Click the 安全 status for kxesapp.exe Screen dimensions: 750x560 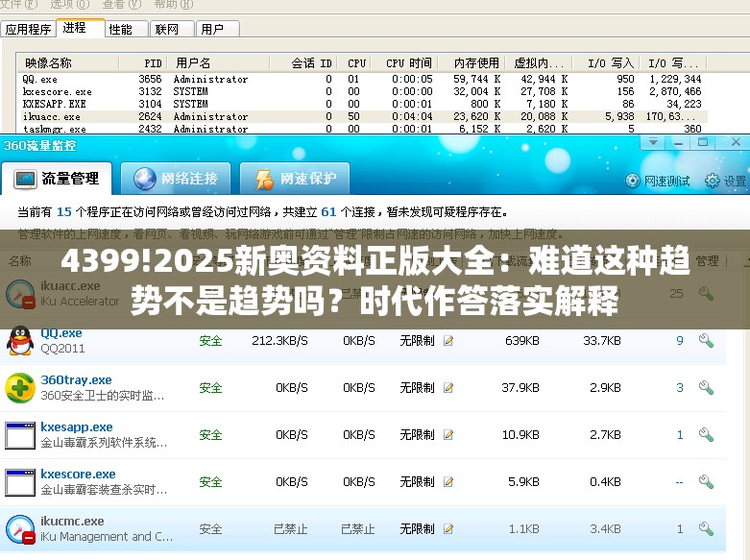point(210,434)
